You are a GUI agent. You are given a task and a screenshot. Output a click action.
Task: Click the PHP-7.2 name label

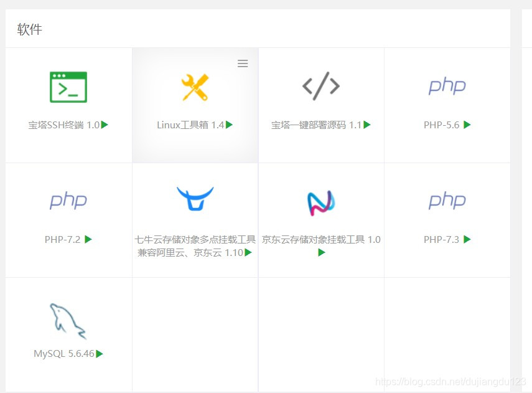62,239
